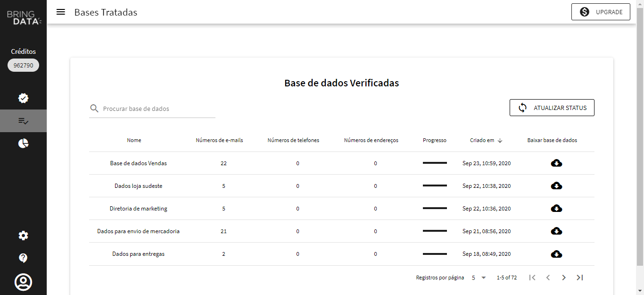The width and height of the screenshot is (644, 295).
Task: Click the UPGRADE button
Action: pyautogui.click(x=601, y=12)
